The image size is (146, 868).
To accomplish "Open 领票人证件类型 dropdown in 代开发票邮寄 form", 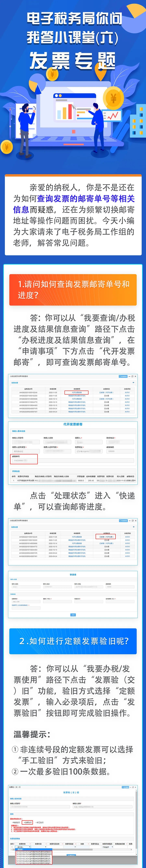I will (x=26, y=451).
